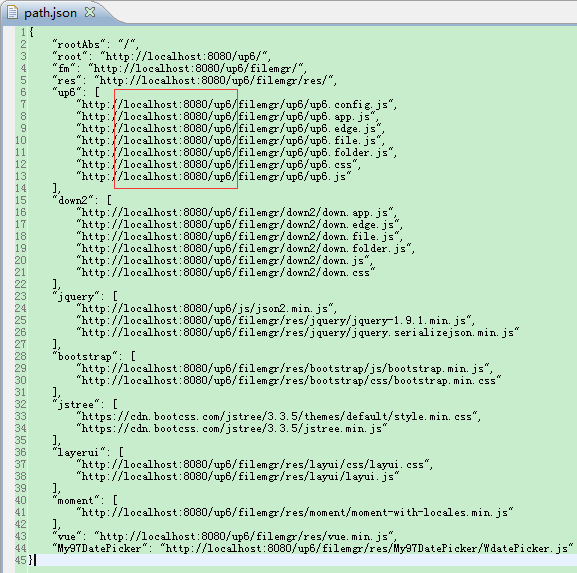Click the up6/up6.js path on line 13
577x573 pixels.
point(214,177)
